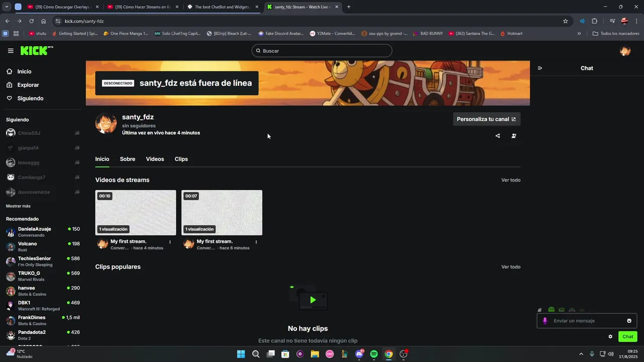Open recommended channel Pandadota2
644x362 pixels.
coord(43,335)
